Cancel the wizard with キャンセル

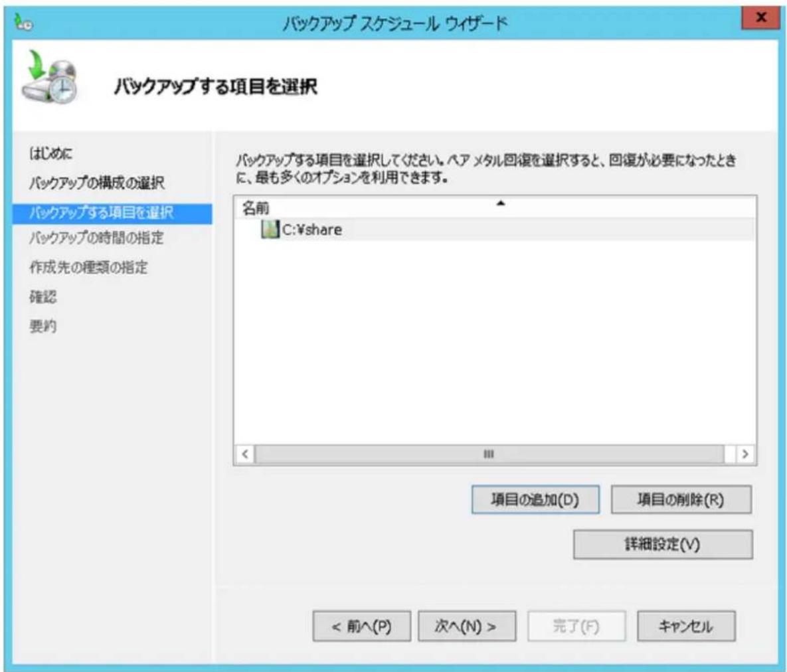(x=686, y=626)
